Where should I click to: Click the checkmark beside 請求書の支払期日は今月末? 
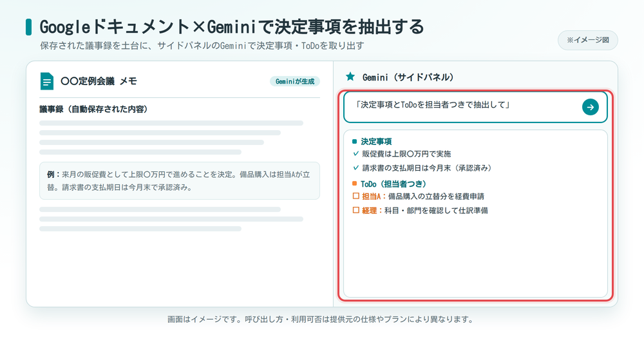pyautogui.click(x=356, y=168)
